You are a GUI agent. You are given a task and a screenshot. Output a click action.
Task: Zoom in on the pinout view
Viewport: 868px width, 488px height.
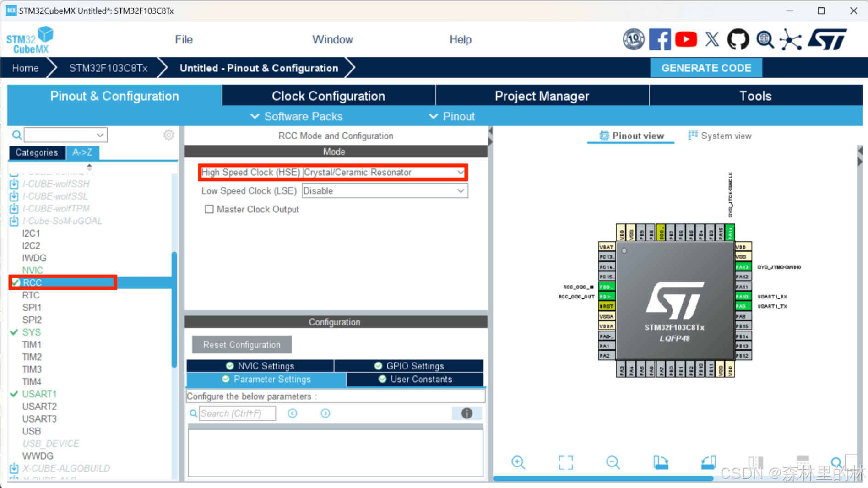pos(518,462)
